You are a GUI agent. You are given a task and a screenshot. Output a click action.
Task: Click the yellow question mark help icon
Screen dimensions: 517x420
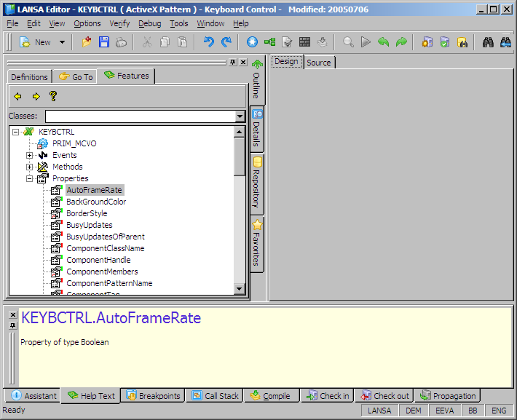click(52, 96)
